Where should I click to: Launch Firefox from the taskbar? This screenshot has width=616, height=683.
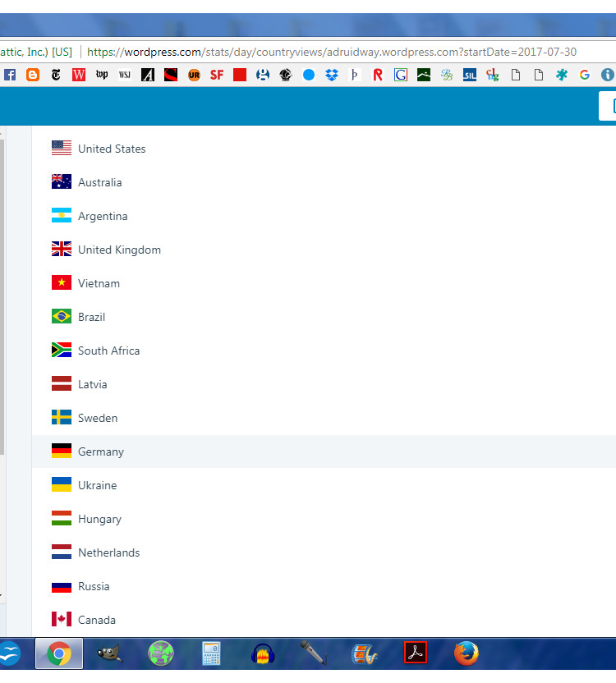coord(467,654)
